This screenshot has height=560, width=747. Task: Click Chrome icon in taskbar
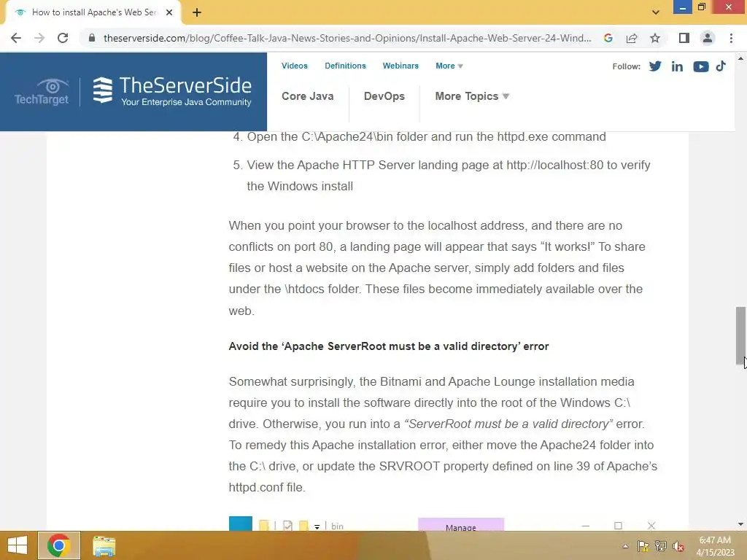pyautogui.click(x=59, y=545)
